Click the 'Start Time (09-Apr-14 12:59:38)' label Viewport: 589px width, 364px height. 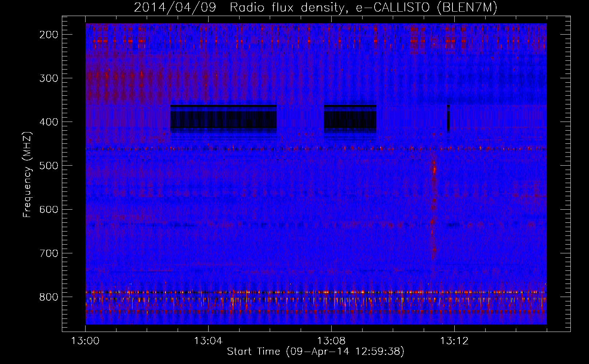click(316, 352)
